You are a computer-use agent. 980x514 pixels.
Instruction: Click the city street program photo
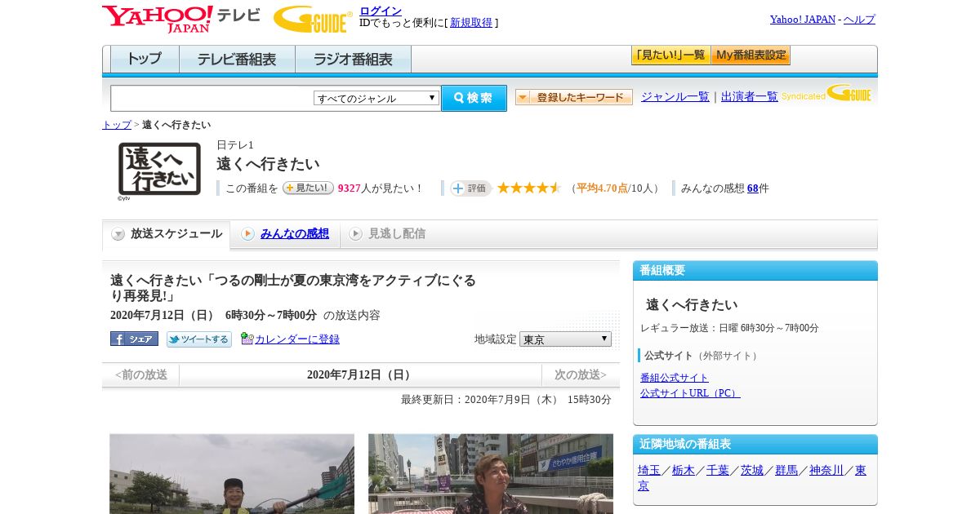point(491,474)
